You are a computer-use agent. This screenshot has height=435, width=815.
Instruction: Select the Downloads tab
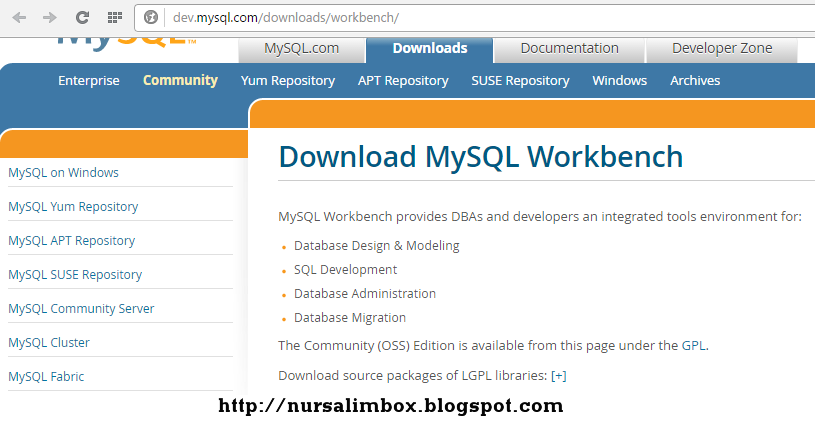pos(430,48)
